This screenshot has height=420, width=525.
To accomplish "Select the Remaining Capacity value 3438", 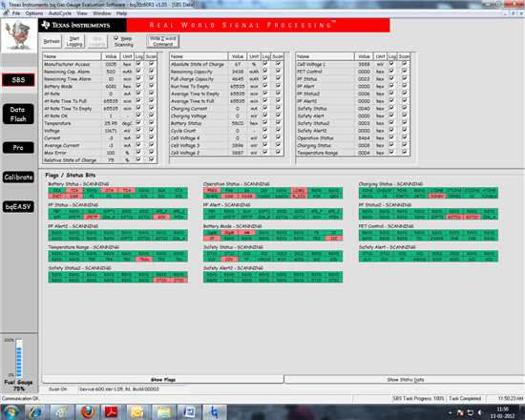I will pyautogui.click(x=238, y=72).
